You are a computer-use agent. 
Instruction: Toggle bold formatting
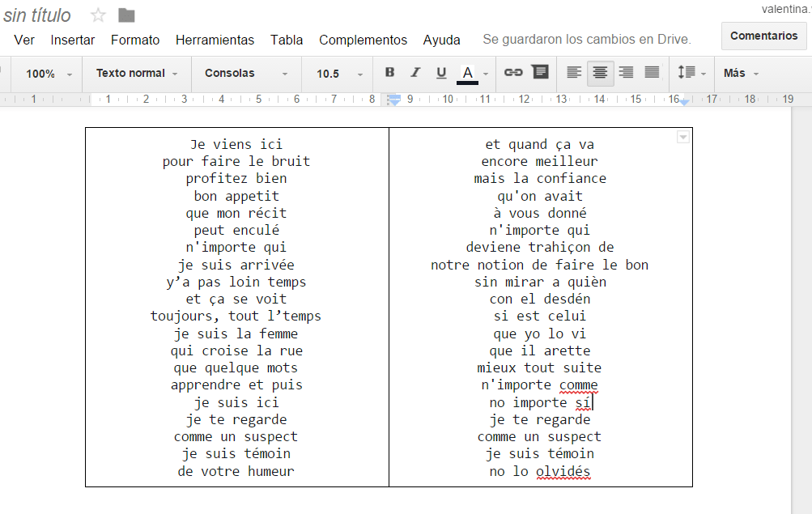tap(389, 73)
